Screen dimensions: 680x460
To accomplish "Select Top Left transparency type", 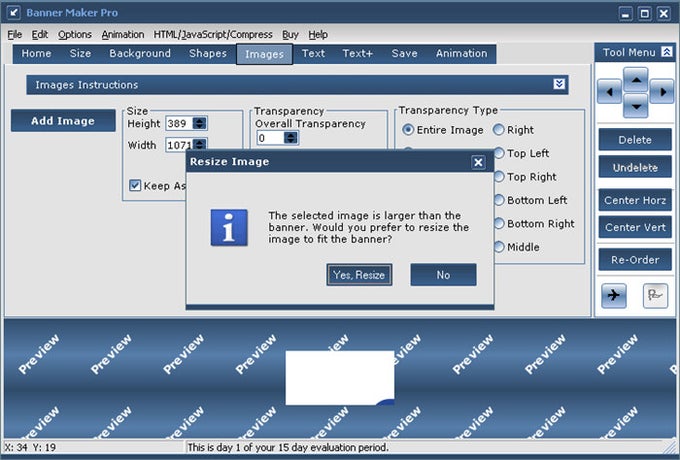I will pyautogui.click(x=499, y=153).
